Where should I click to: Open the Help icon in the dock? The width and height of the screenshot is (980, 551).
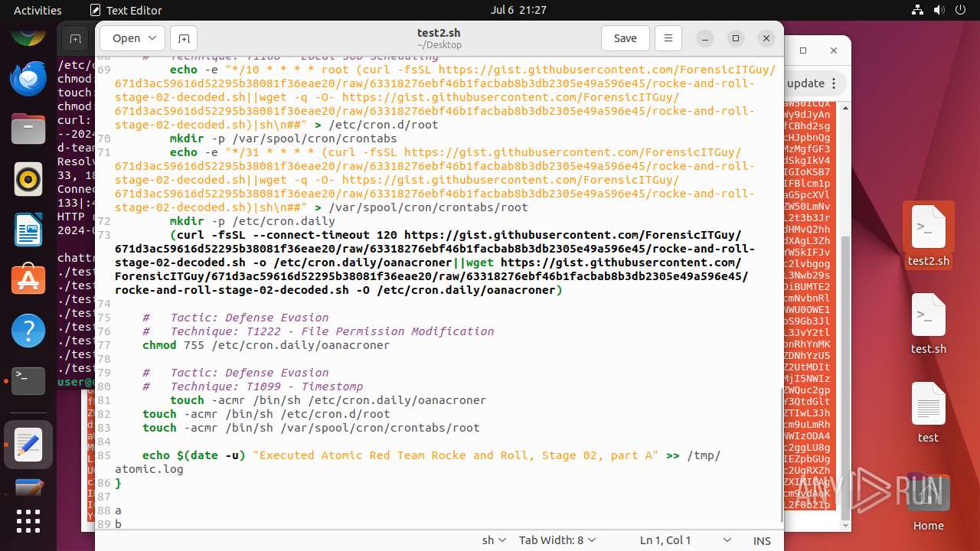(28, 331)
